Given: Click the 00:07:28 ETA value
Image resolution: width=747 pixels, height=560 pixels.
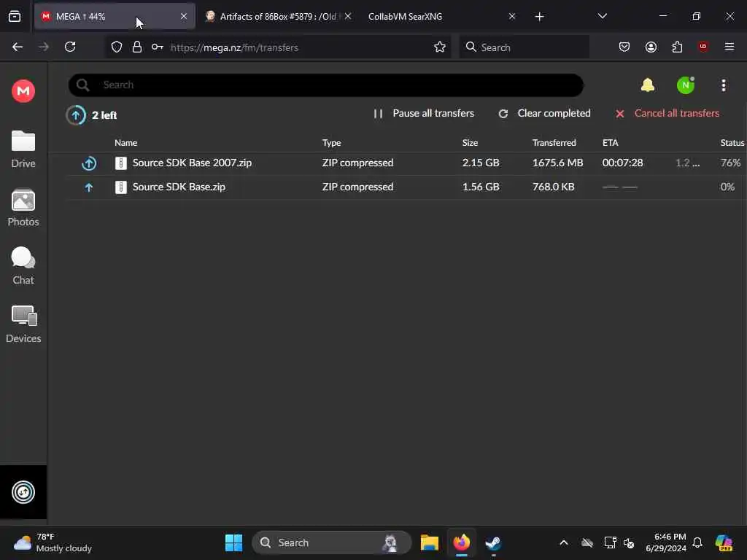Looking at the screenshot, I should pos(623,163).
